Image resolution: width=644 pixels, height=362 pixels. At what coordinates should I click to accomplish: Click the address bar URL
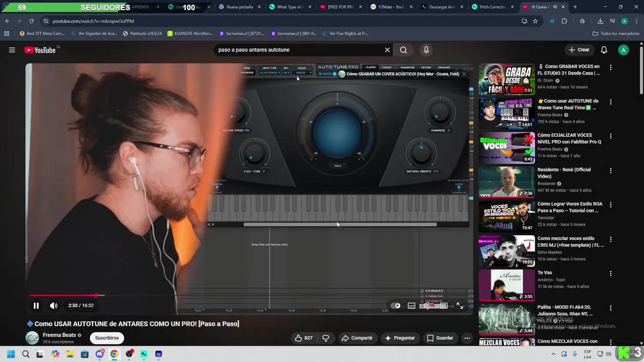(93, 21)
